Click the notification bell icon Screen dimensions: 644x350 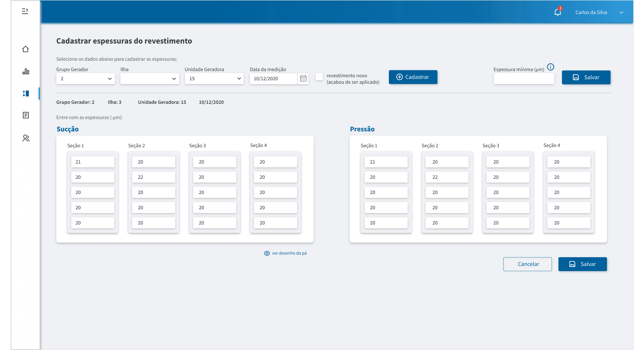coord(557,12)
